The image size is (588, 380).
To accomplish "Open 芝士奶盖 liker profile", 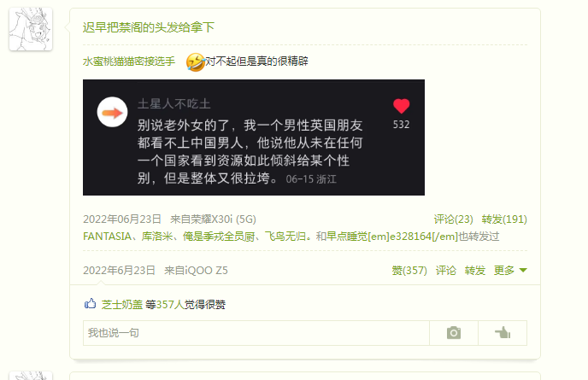I will 122,304.
